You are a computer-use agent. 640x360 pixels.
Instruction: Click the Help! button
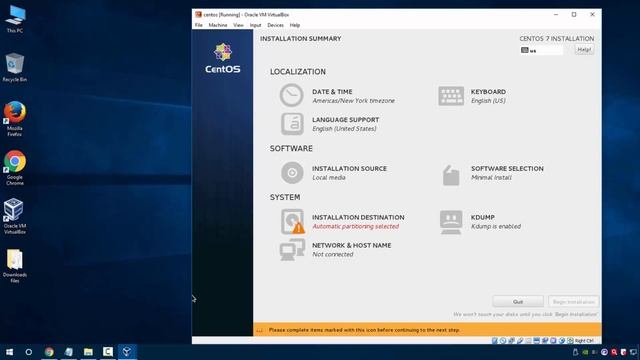coord(584,49)
